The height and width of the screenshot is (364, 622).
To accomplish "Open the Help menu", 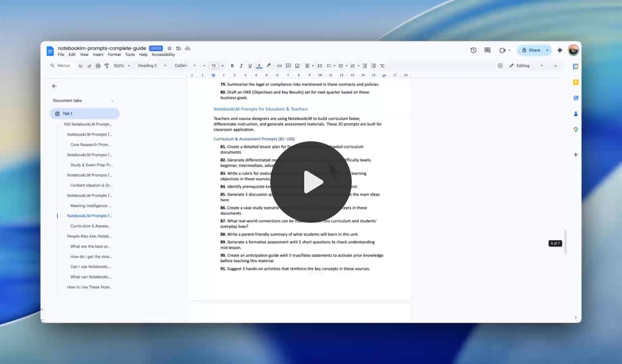I will pyautogui.click(x=143, y=55).
